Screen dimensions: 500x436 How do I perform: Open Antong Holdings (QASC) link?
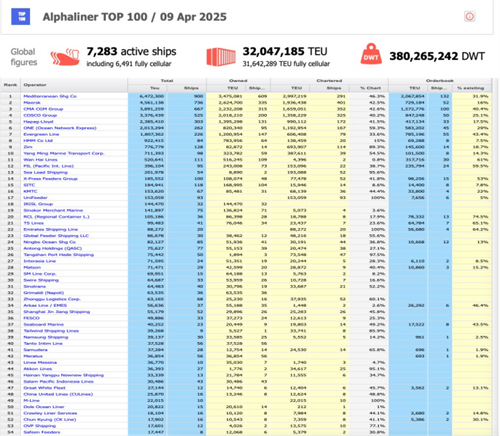pyautogui.click(x=53, y=248)
